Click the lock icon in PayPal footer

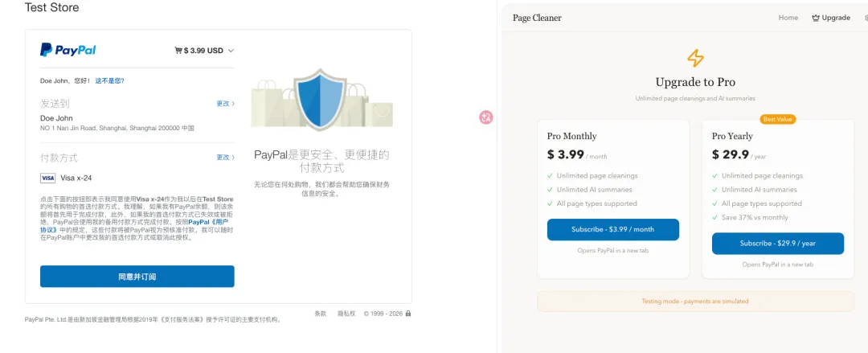[x=408, y=313]
